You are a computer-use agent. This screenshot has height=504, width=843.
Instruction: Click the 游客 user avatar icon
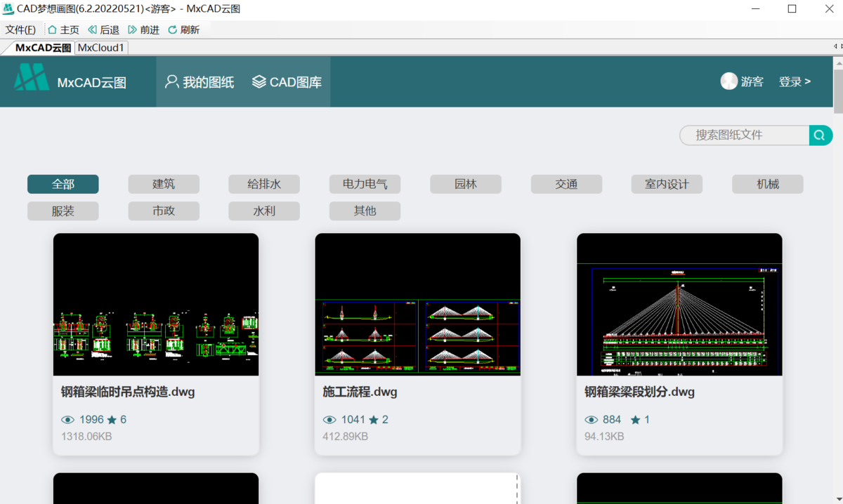click(x=728, y=81)
